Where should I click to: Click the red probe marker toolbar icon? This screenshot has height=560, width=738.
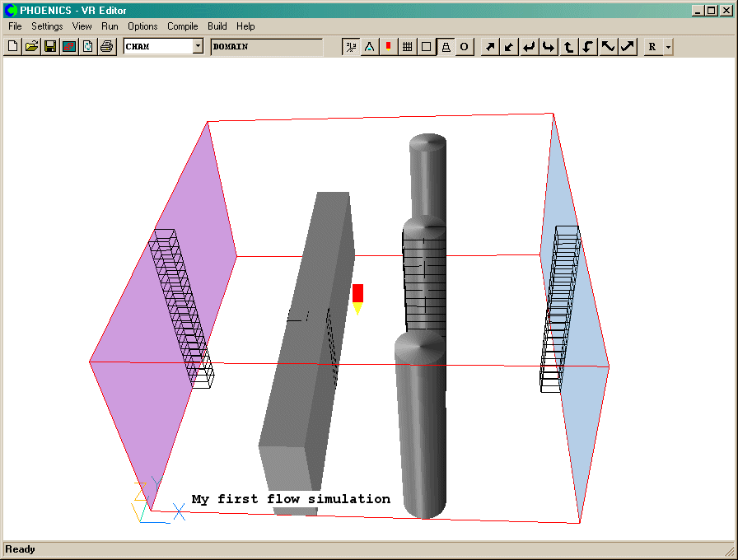pos(388,47)
